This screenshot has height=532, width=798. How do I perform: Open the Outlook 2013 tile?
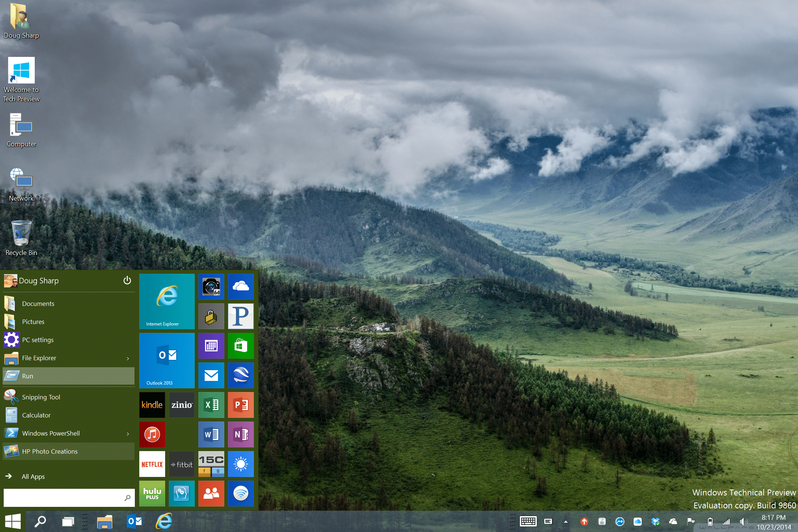pyautogui.click(x=167, y=361)
